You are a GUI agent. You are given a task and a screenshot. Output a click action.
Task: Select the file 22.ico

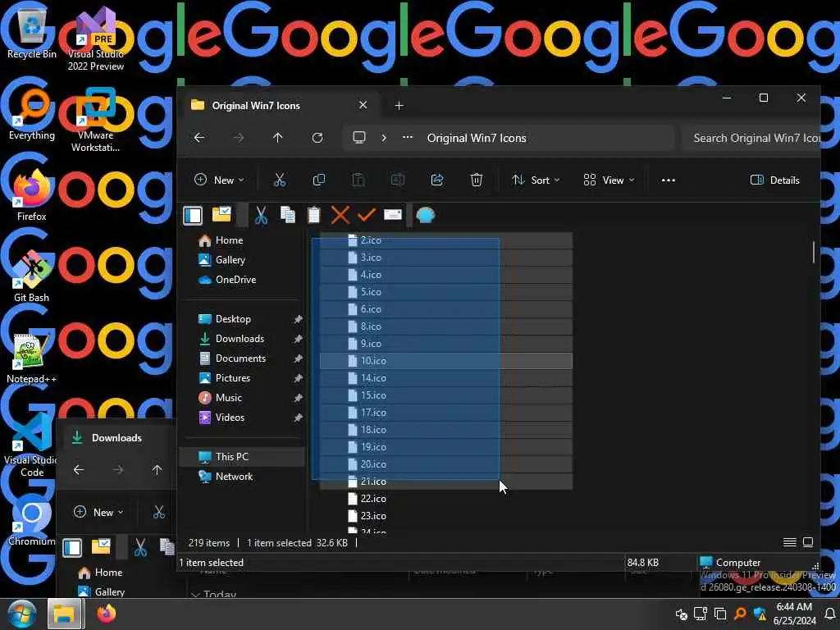pos(445,499)
